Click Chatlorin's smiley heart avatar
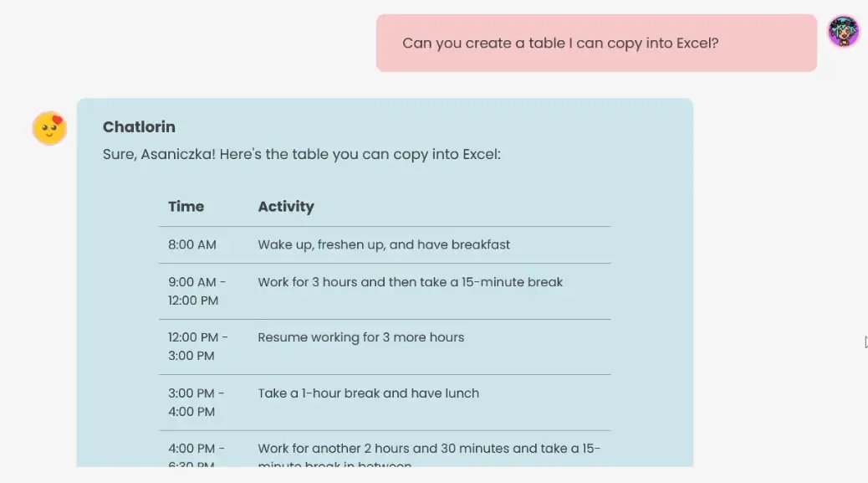Image resolution: width=868 pixels, height=483 pixels. (49, 128)
